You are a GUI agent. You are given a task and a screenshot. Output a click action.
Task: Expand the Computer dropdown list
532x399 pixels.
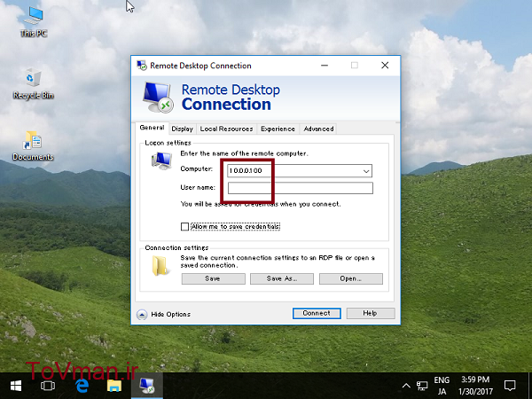click(x=366, y=171)
